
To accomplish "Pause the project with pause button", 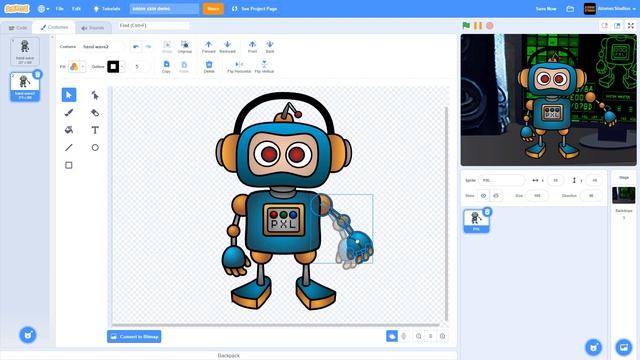I will coord(478,25).
